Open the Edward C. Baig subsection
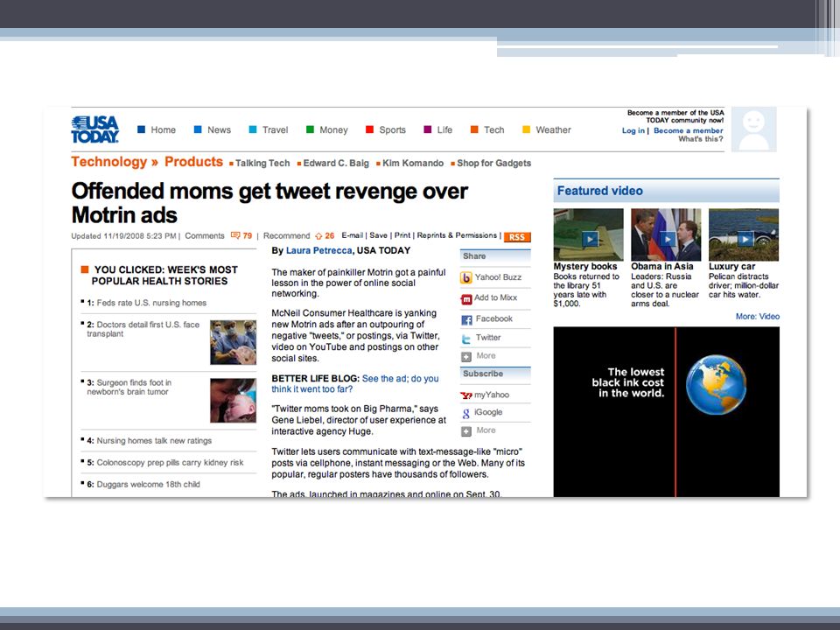840x630 pixels. pos(336,164)
